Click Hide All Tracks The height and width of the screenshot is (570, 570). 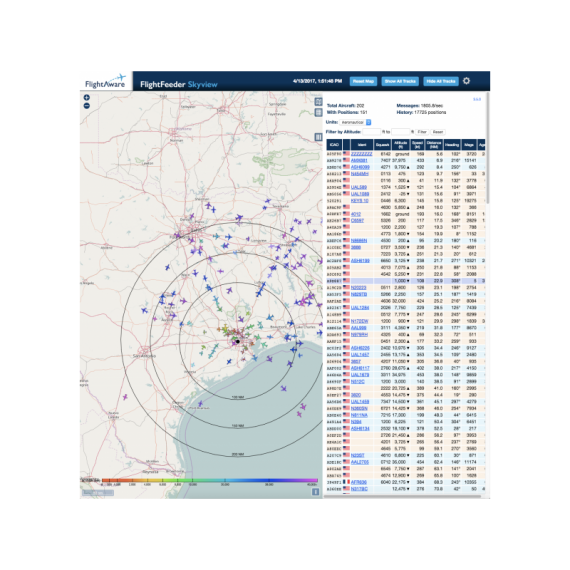441,81
